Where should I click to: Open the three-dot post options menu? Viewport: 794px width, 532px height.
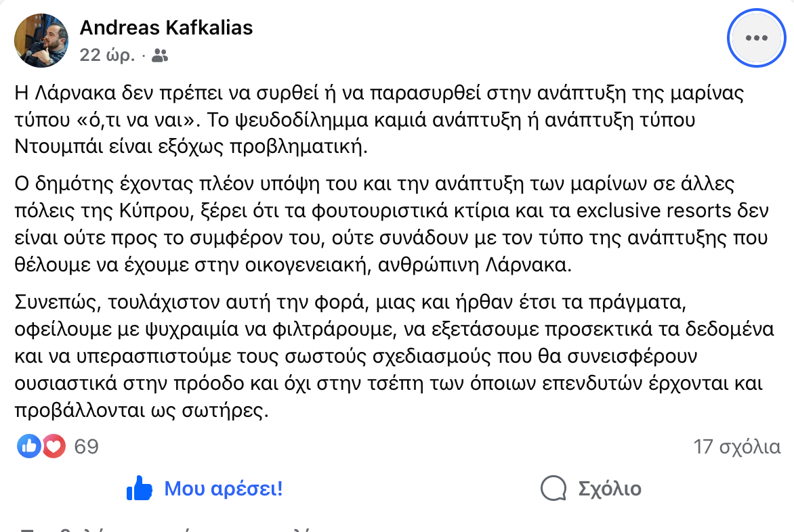click(x=756, y=38)
